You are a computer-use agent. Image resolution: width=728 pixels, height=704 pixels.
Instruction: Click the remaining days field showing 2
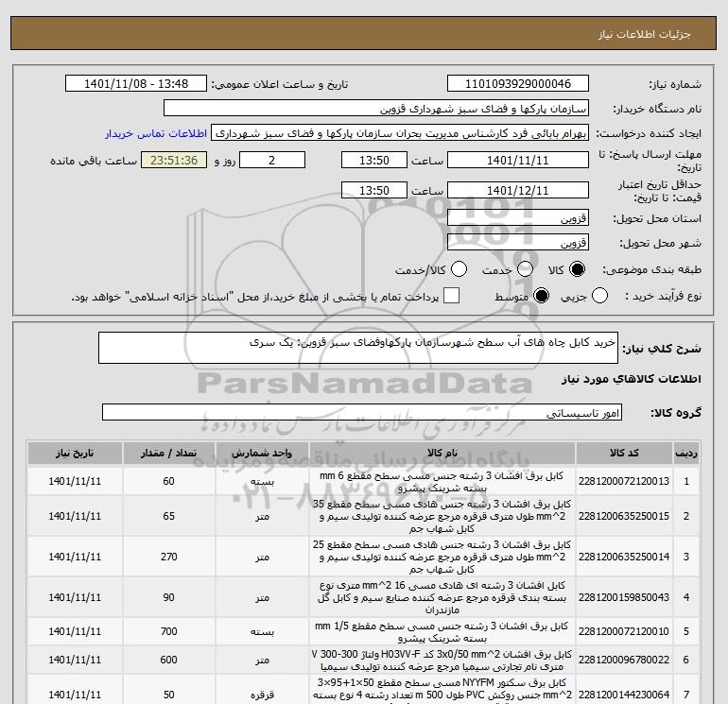tap(272, 161)
